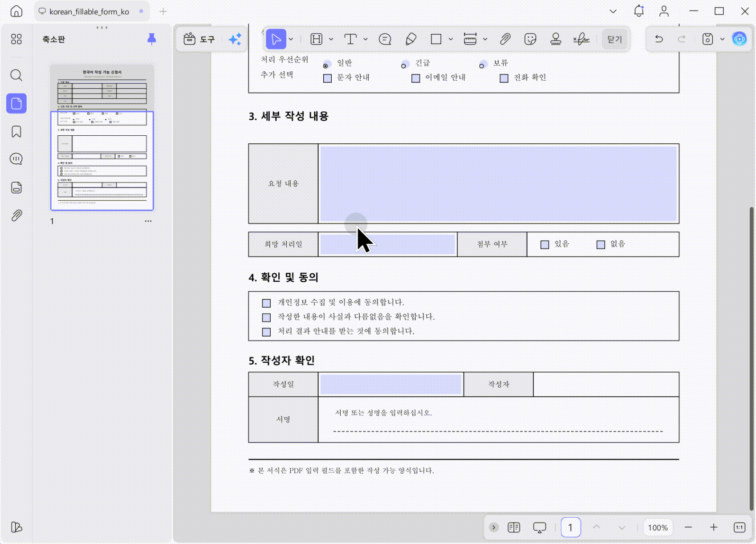The height and width of the screenshot is (544, 756).
Task: Select the page thumbnails sidebar icon
Action: point(16,104)
